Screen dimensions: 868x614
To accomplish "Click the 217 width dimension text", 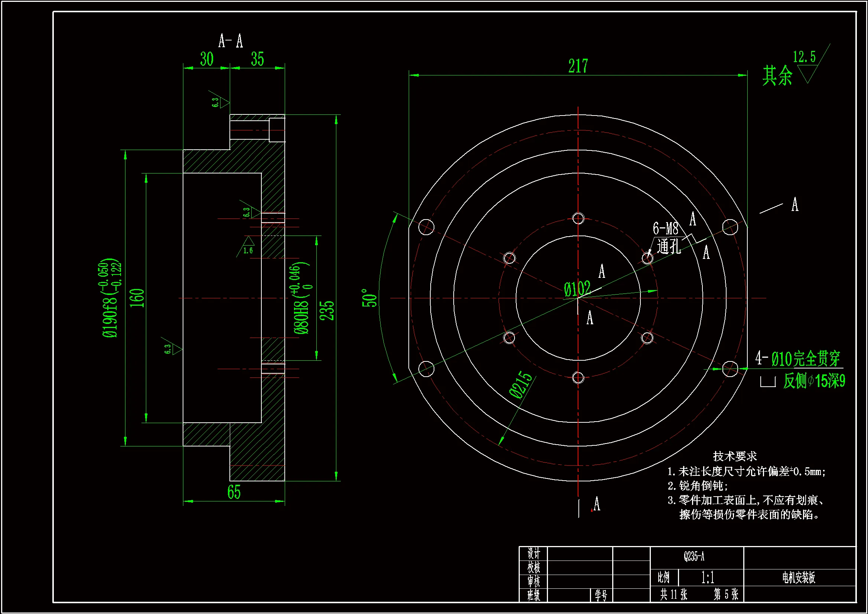I will pos(578,66).
